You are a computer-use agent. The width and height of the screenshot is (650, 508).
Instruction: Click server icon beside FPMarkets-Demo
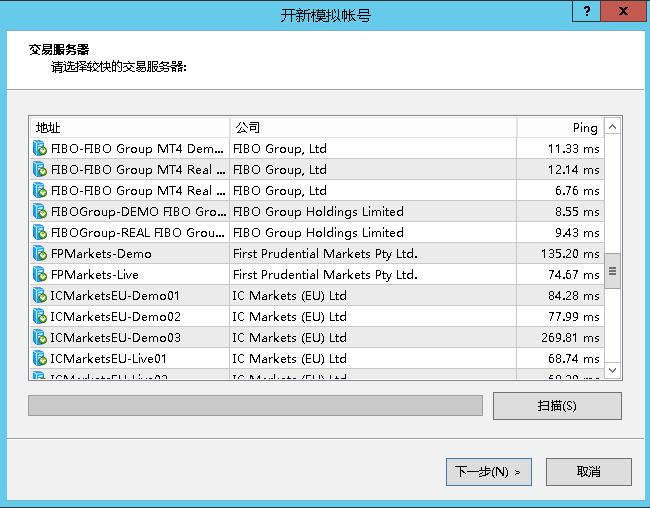[x=40, y=253]
